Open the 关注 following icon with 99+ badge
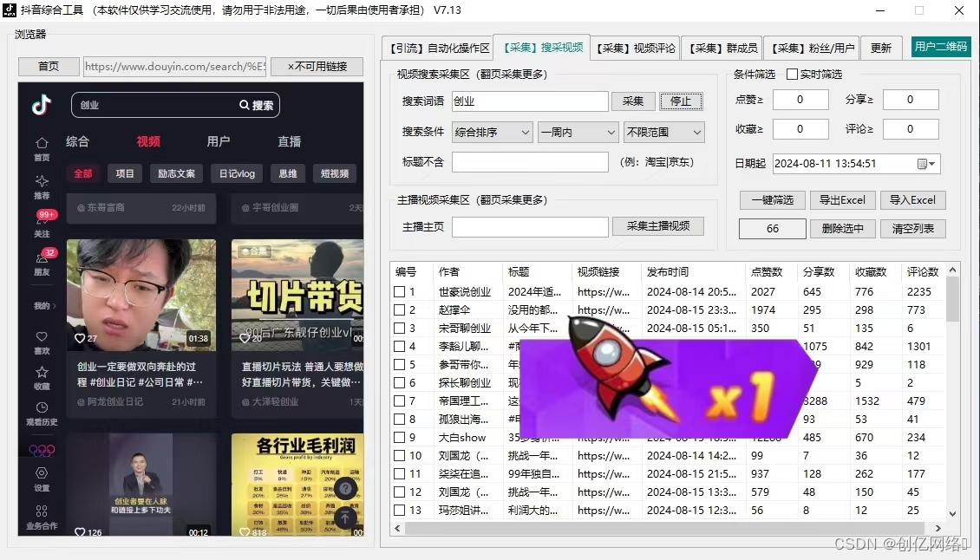The height and width of the screenshot is (560, 980). click(x=42, y=223)
